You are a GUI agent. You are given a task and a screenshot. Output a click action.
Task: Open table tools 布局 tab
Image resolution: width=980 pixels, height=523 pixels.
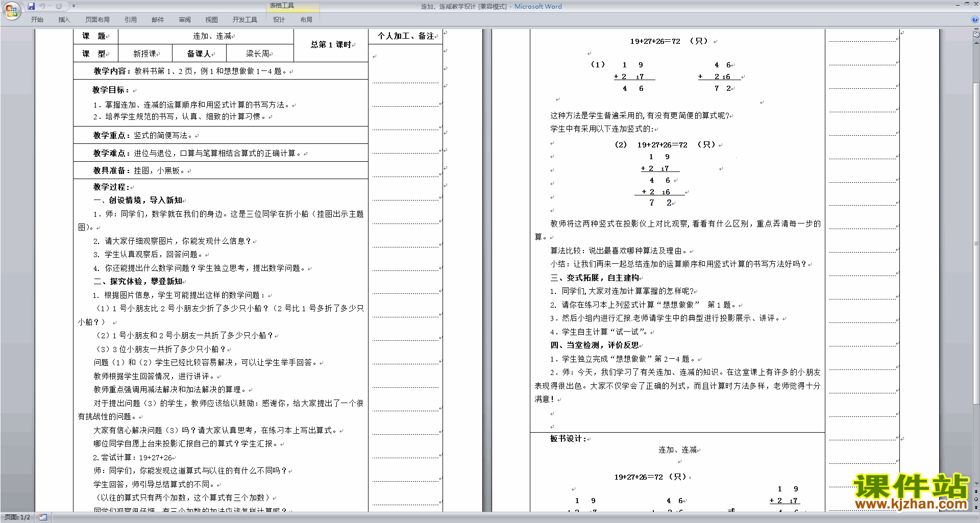coord(306,19)
